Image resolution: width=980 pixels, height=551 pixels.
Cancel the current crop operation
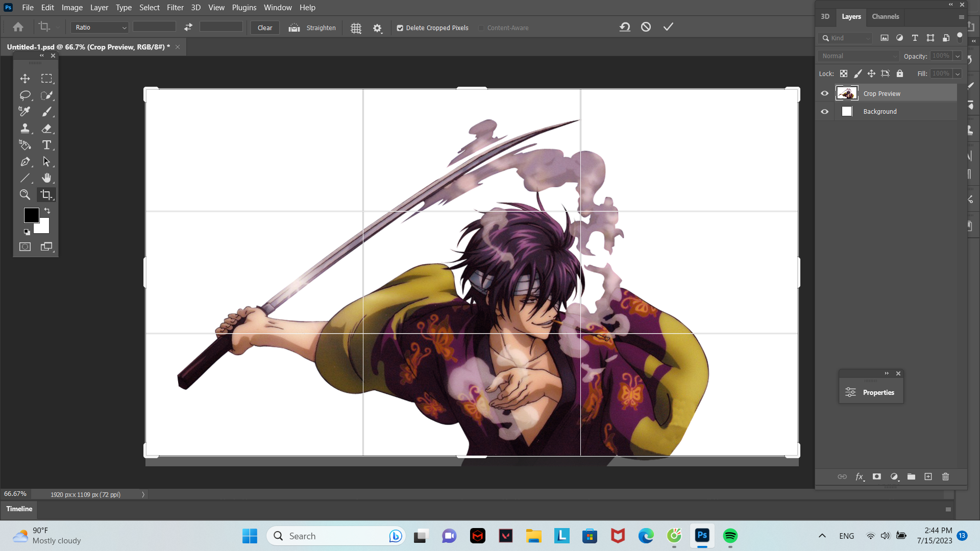[646, 27]
